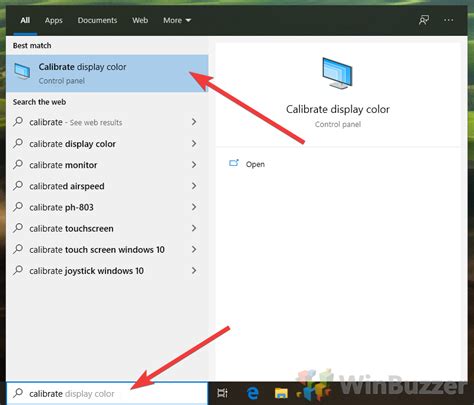The image size is (474, 405).
Task: Open the Calibrate display color best match
Action: coord(107,73)
